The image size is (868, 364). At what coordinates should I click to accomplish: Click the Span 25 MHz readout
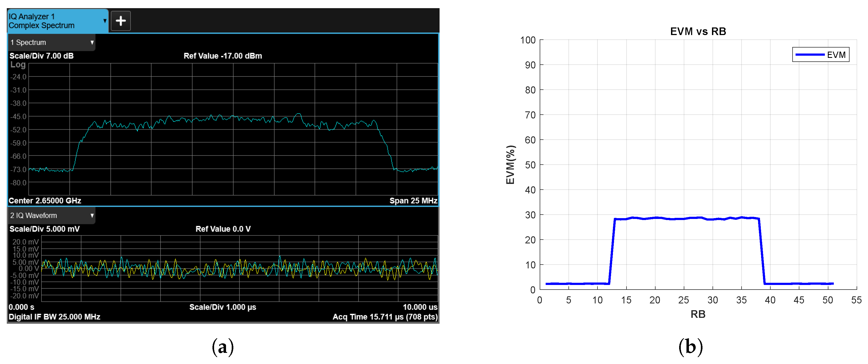click(x=413, y=201)
